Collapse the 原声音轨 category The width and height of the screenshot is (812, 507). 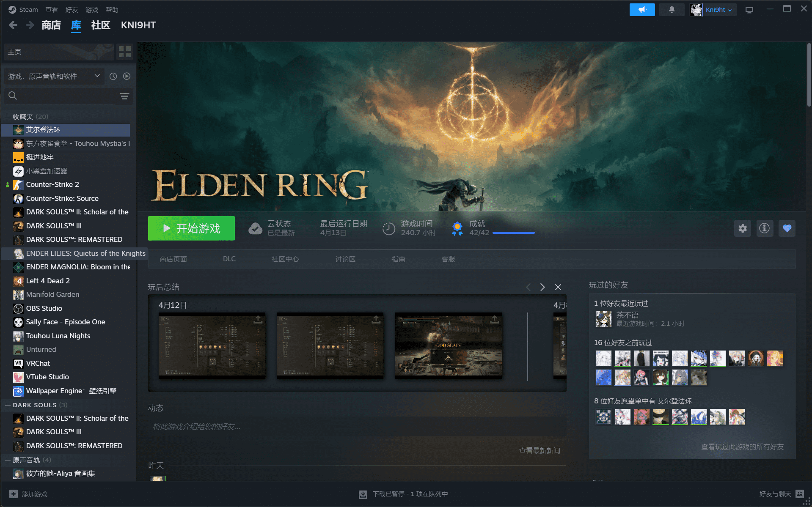pyautogui.click(x=8, y=460)
